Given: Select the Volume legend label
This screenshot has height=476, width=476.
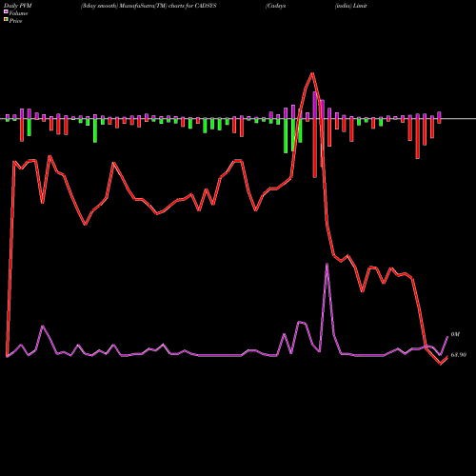Looking at the screenshot, I should (x=18, y=13).
